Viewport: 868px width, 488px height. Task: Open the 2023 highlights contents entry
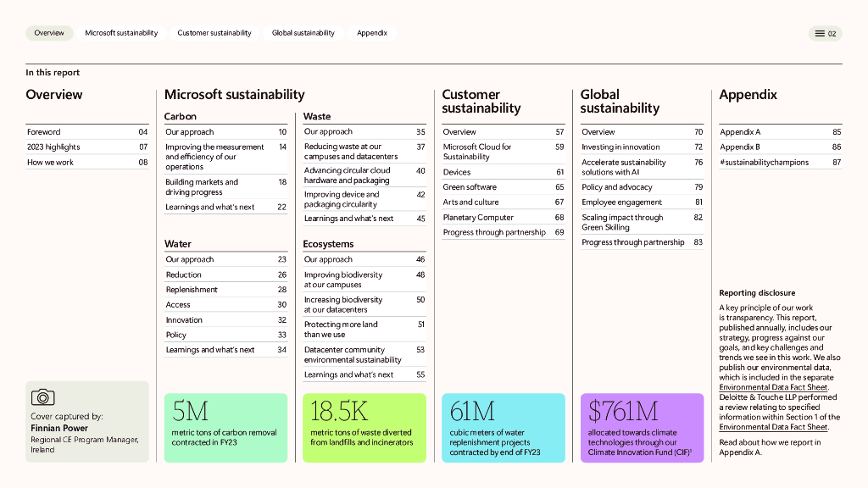click(x=53, y=147)
